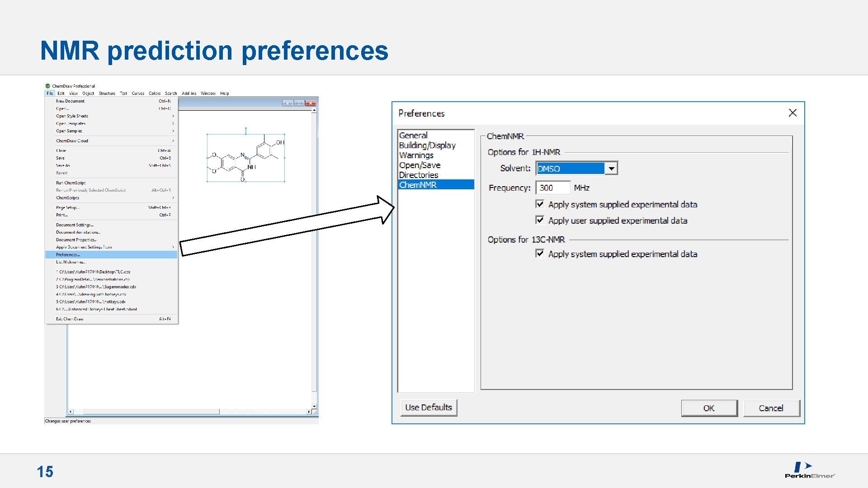Screen dimensions: 868x488
Task: Uncheck 13C-NMR system supplied experimental data
Action: [x=540, y=253]
